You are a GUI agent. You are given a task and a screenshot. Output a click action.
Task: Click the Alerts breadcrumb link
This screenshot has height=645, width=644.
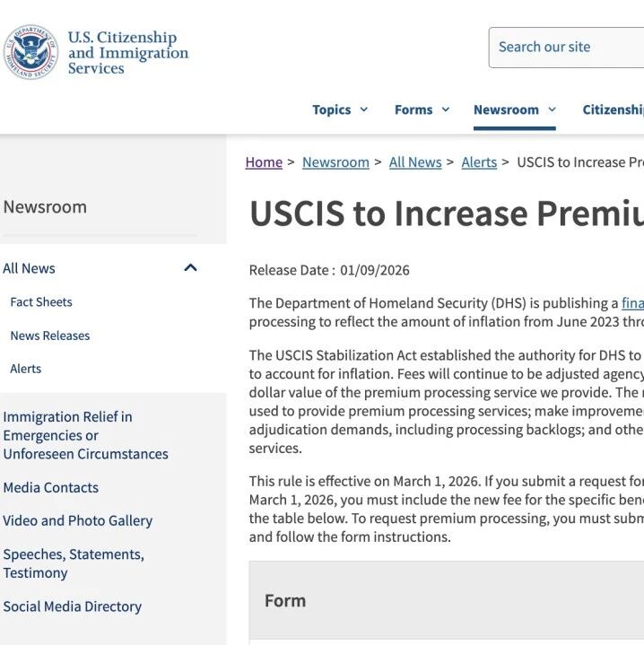click(479, 162)
